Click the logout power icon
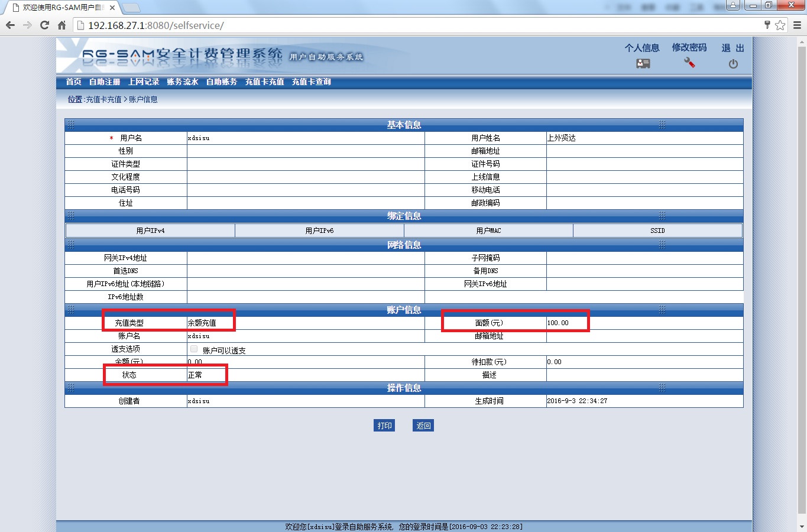807x532 pixels. (x=733, y=64)
